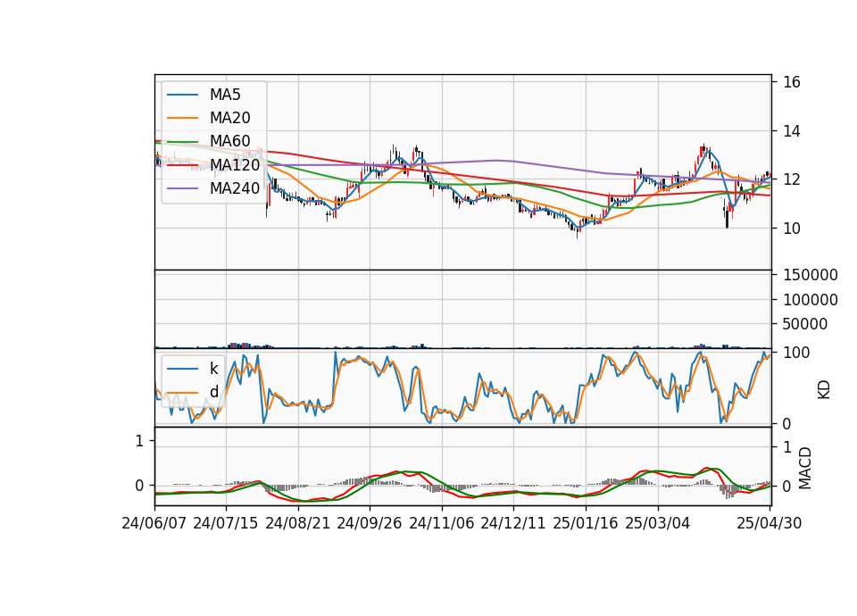
Task: Click the KD axis value 100
Action: (x=796, y=353)
